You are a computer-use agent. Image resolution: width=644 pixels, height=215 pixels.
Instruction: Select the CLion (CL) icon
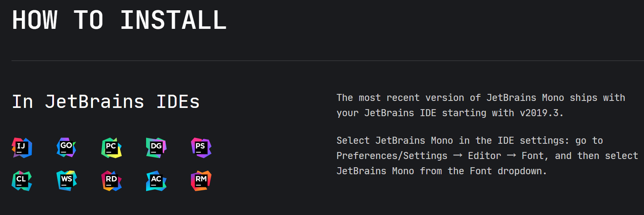tap(22, 181)
